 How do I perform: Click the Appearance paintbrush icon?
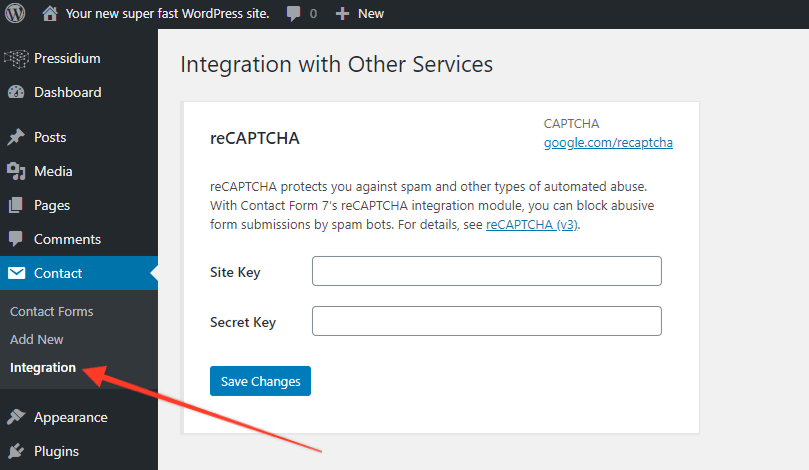coord(16,417)
